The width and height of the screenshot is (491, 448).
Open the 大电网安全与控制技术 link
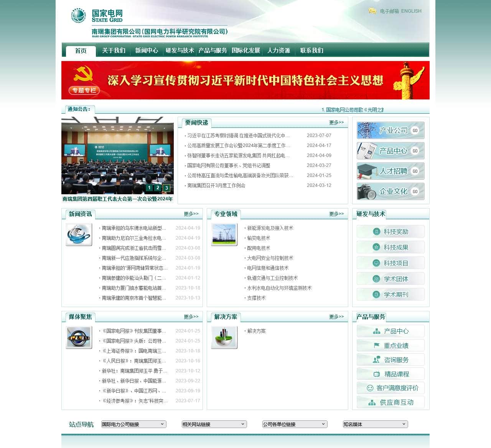[x=270, y=258]
